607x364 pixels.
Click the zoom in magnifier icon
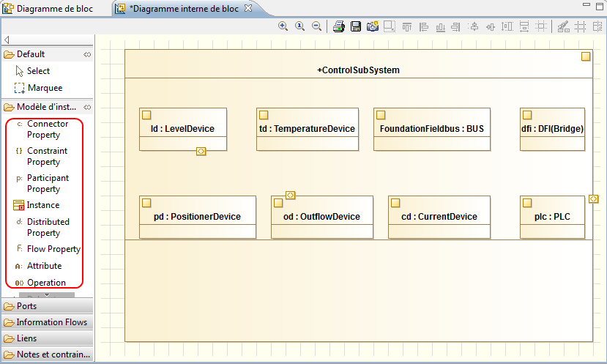[x=283, y=26]
